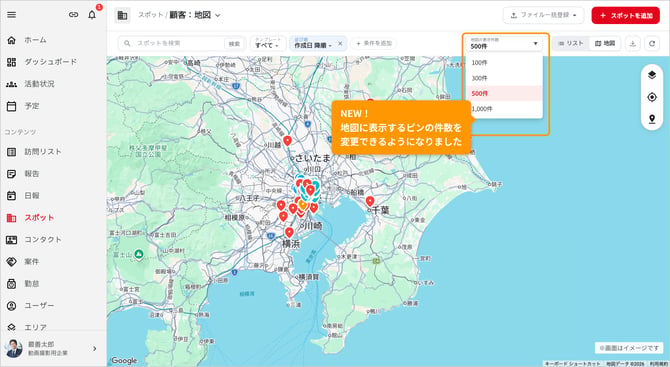Click the 案件 tag icon
Image resolution: width=670 pixels, height=367 pixels.
[12, 261]
